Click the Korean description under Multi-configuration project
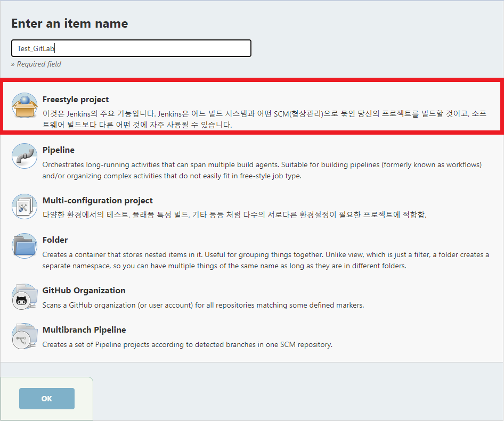The image size is (504, 421). (234, 215)
